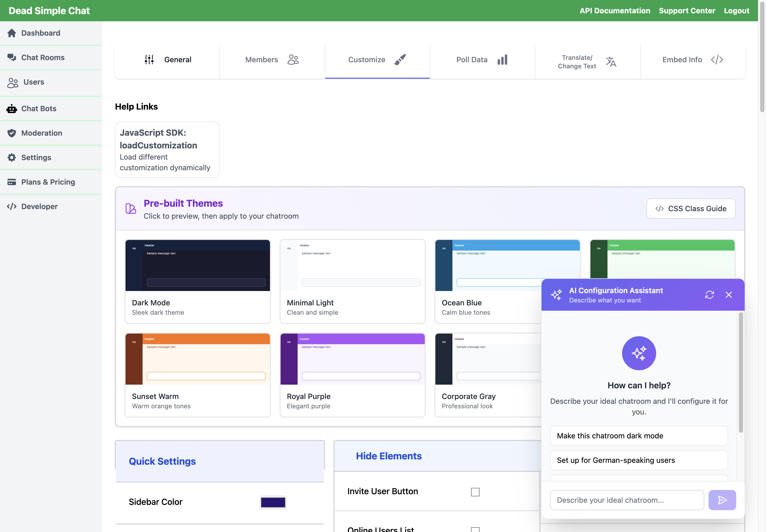
Task: Click the Customize paintbrush icon
Action: pyautogui.click(x=400, y=59)
